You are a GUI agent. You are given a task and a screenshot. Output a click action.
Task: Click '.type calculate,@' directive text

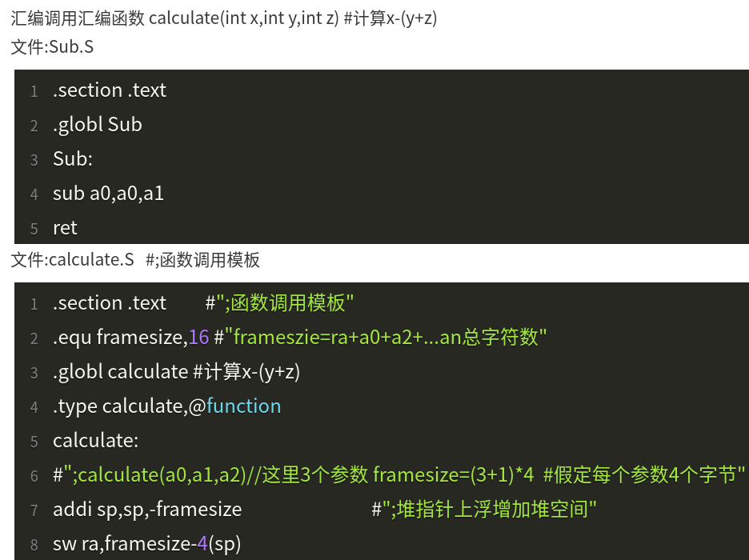click(130, 406)
